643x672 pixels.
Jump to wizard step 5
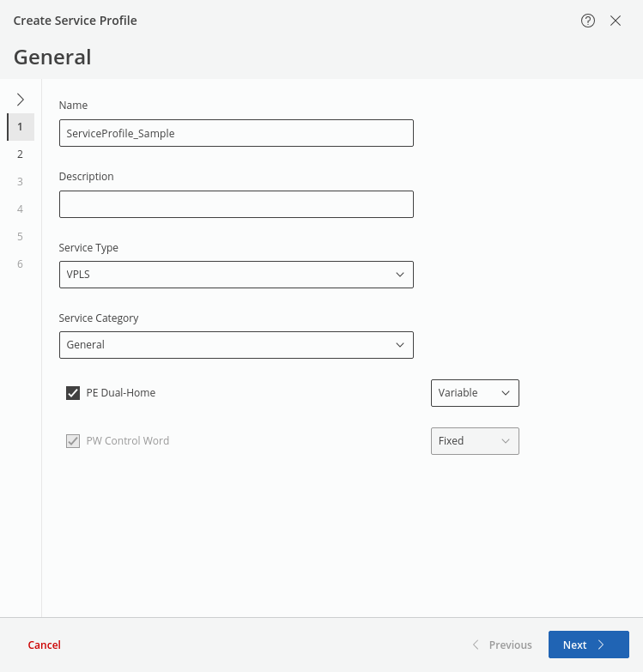click(x=21, y=237)
